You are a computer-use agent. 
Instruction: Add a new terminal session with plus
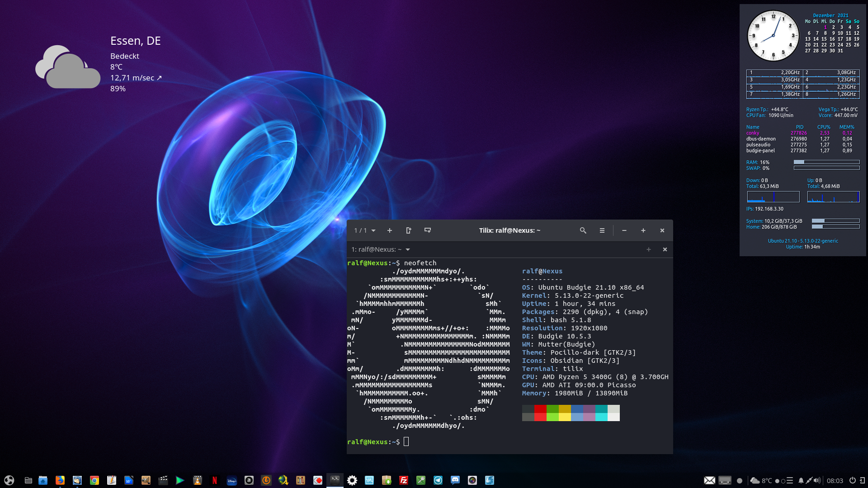tap(389, 230)
